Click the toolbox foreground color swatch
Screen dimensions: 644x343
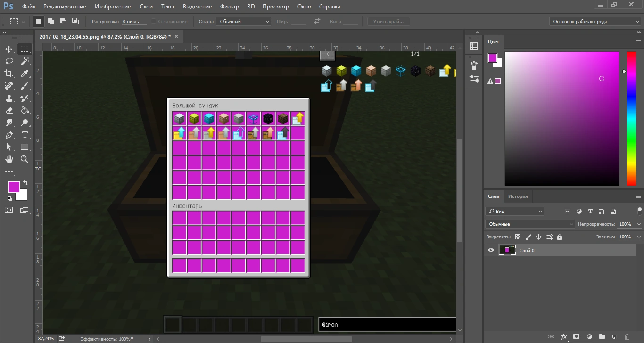pos(13,187)
